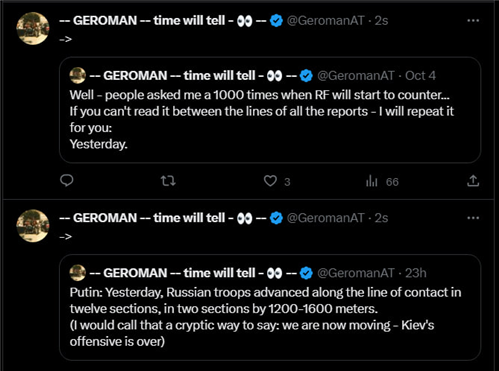Open more options on first tweet
This screenshot has height=371, width=499.
(x=473, y=21)
